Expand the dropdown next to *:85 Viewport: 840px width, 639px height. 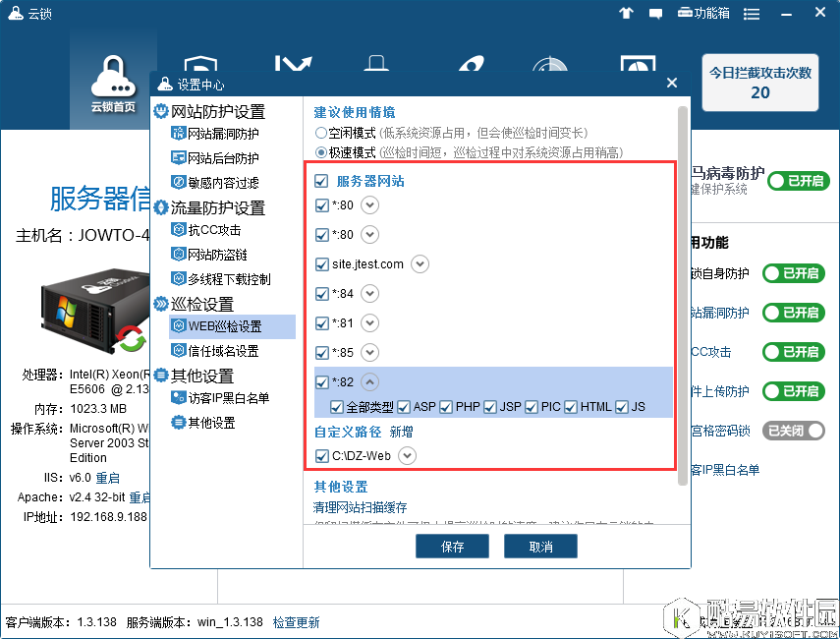(371, 352)
